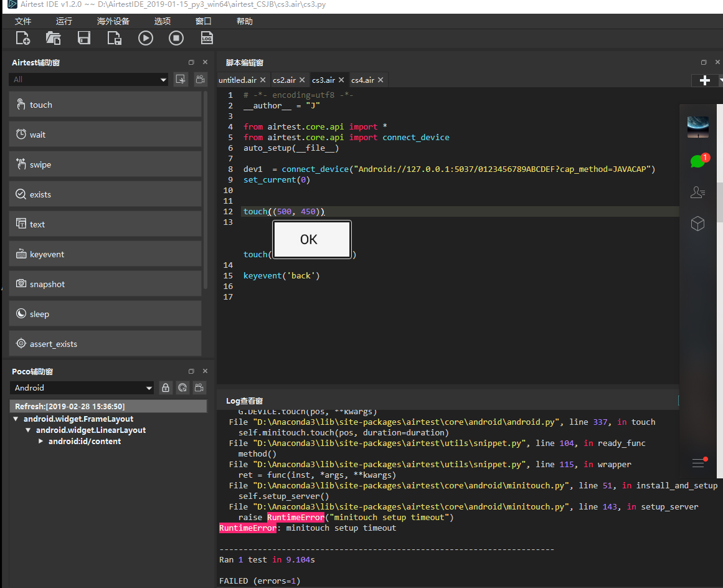Select android.widget.FrameLayout tree item

pos(78,419)
